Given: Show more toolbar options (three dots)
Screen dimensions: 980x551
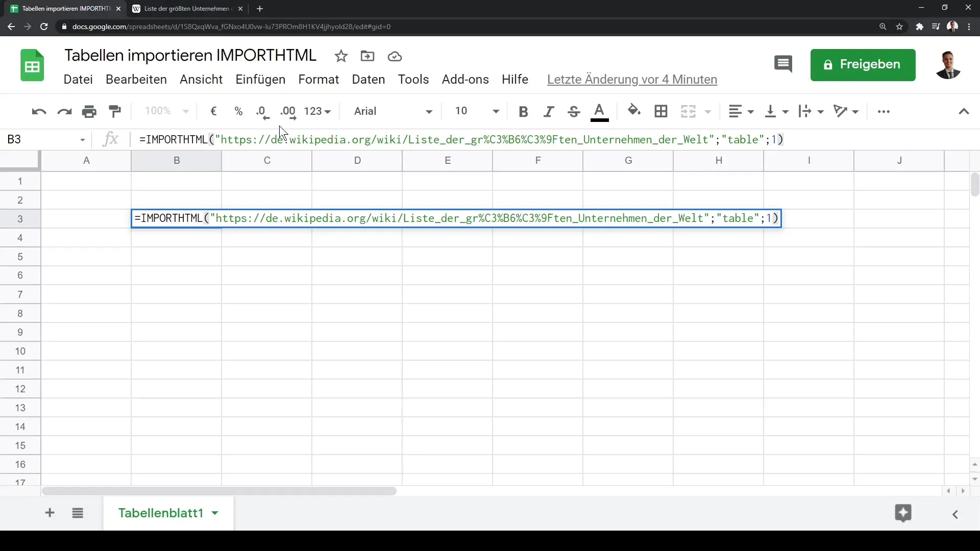Looking at the screenshot, I should (884, 111).
